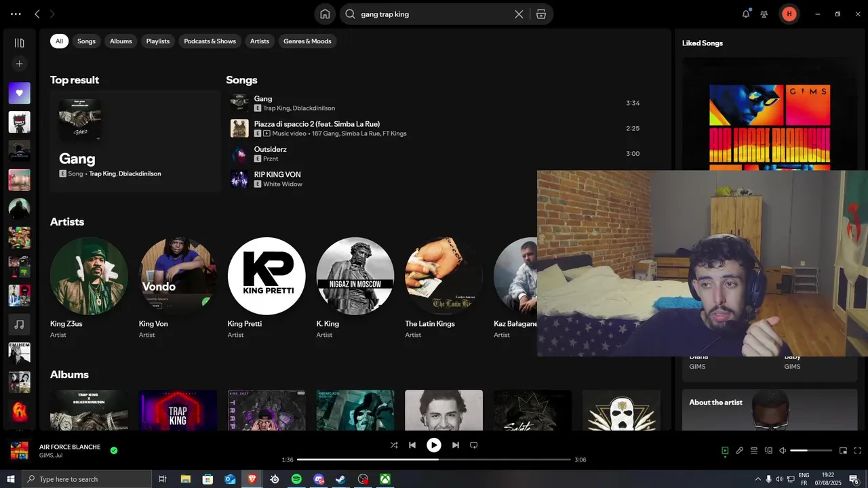The image size is (868, 488).
Task: Select the song RIP KING VON
Action: tap(383, 179)
